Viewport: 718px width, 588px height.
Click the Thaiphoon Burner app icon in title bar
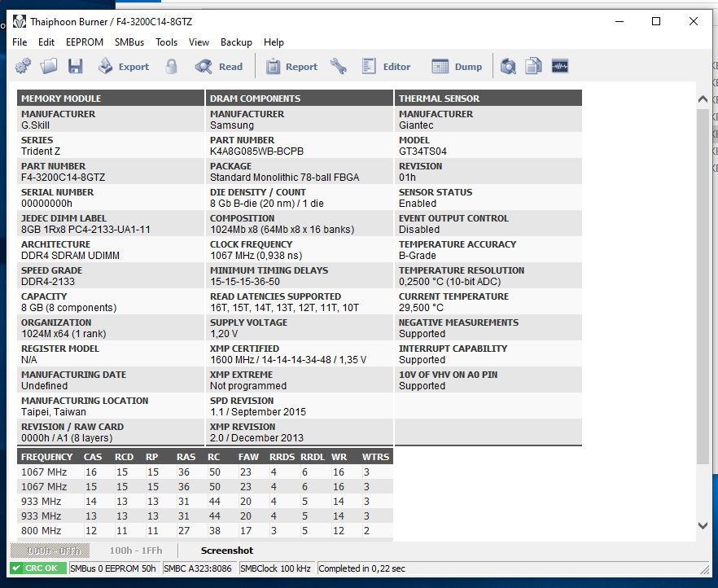coord(20,21)
